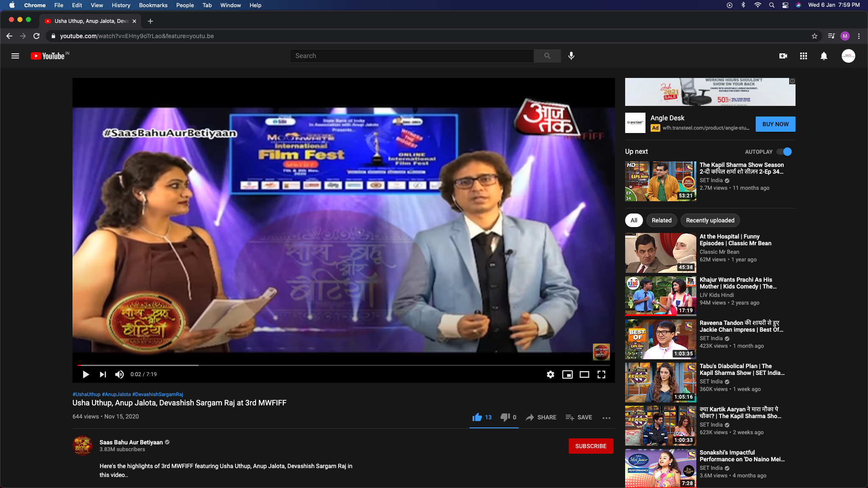Viewport: 868px width, 488px height.
Task: Open the Wi-Fi status menu
Action: [757, 5]
